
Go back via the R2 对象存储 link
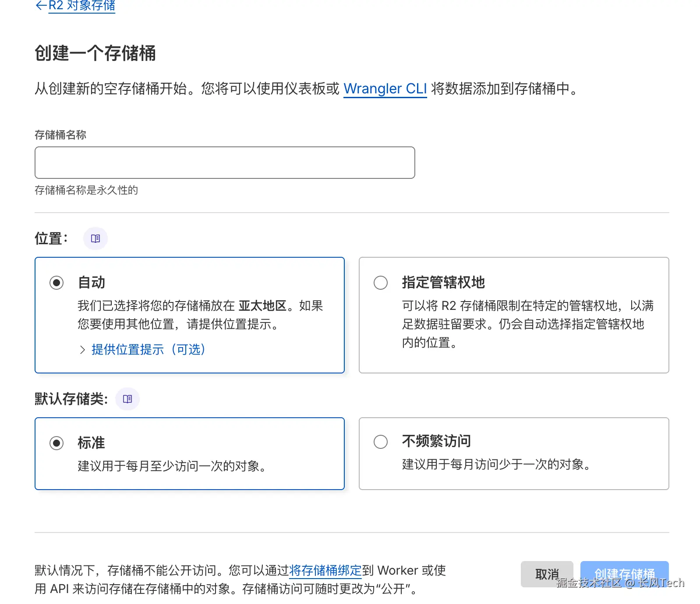(82, 6)
